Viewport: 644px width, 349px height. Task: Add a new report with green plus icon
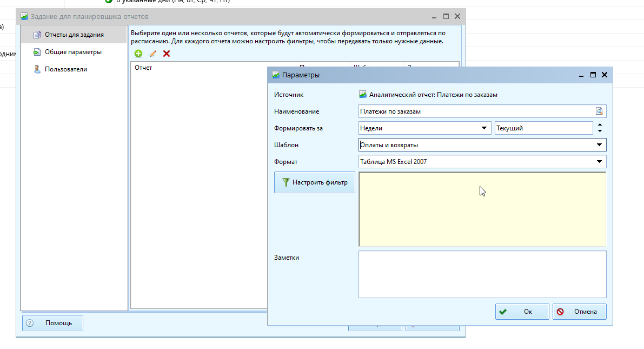[138, 54]
